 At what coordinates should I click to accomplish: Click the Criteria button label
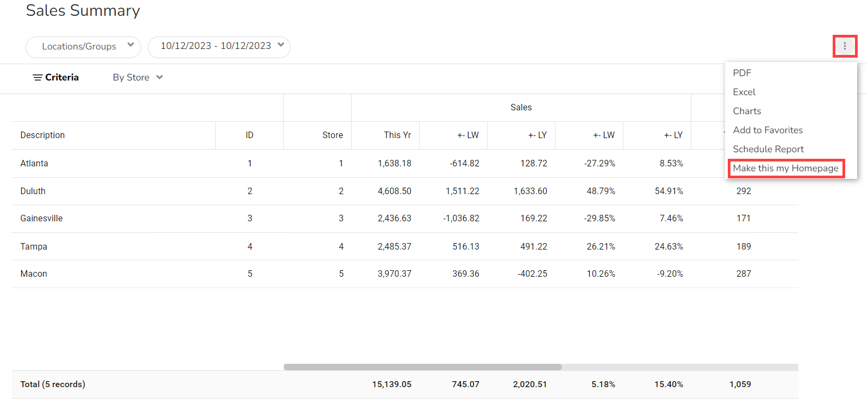62,78
